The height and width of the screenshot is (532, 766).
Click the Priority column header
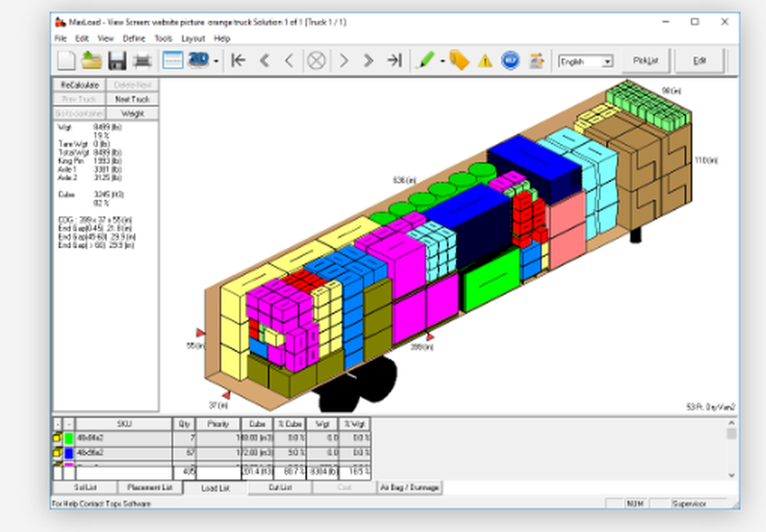[218, 424]
